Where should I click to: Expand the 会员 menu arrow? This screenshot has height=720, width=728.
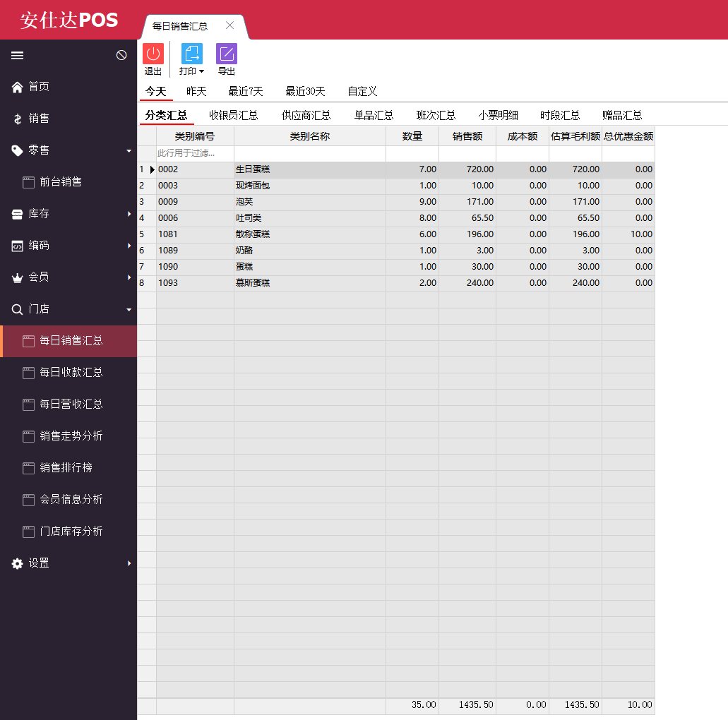pyautogui.click(x=129, y=277)
